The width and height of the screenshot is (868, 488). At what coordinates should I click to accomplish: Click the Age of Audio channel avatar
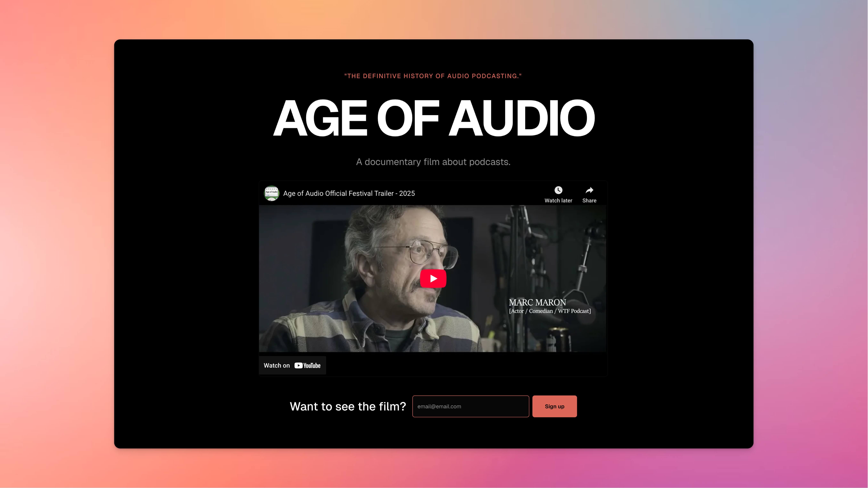click(272, 193)
